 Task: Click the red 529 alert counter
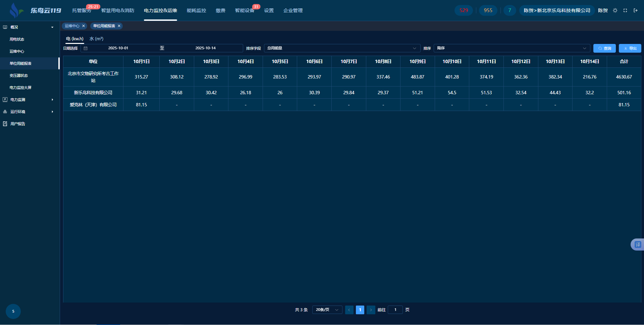[464, 10]
